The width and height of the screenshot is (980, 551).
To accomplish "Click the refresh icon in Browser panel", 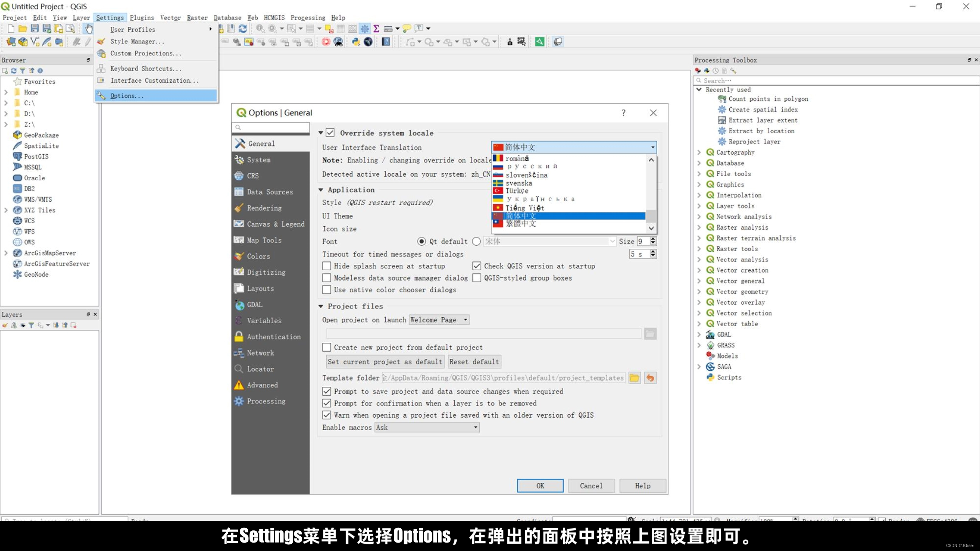I will pyautogui.click(x=14, y=71).
